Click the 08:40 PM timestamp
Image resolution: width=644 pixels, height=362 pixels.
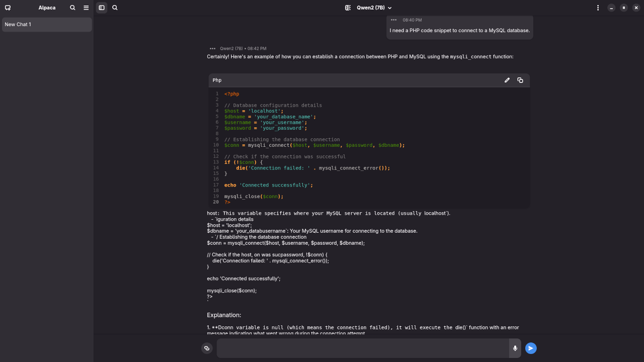pyautogui.click(x=412, y=20)
